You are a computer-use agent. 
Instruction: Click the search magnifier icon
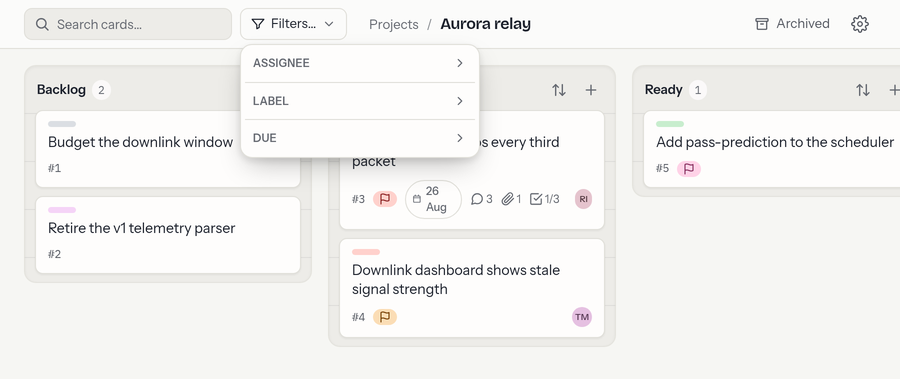[x=42, y=24]
